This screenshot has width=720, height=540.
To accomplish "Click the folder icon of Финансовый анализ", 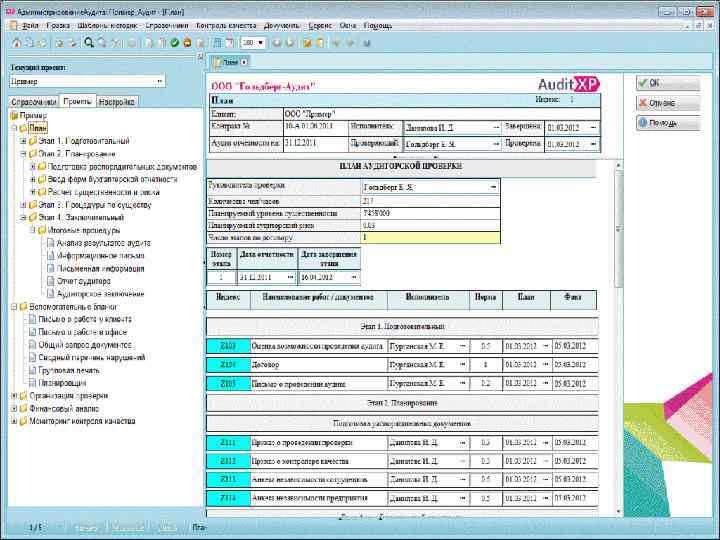I will (x=23, y=408).
